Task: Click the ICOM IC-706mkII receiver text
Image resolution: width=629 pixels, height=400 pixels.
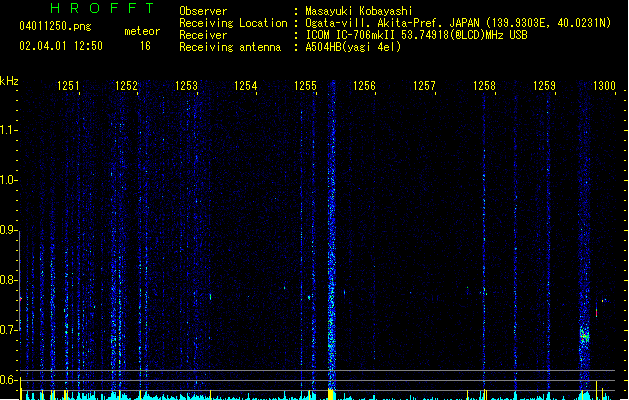Action: click(416, 35)
